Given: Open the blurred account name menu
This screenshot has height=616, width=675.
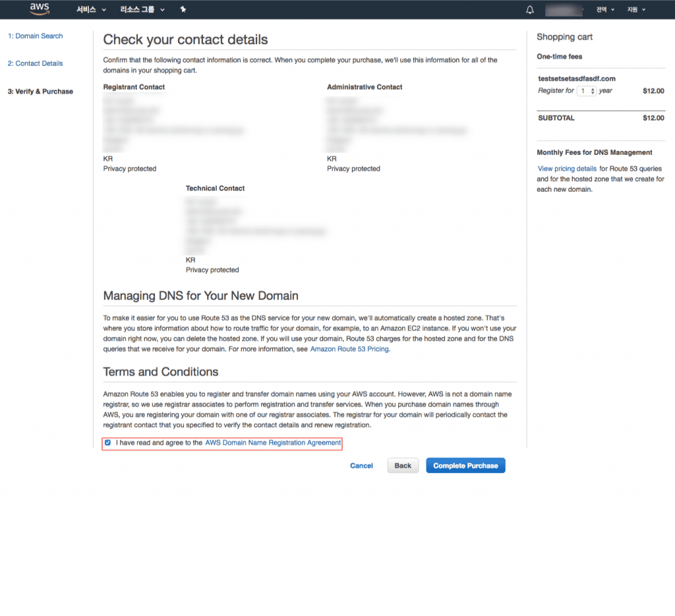Looking at the screenshot, I should 564,9.
